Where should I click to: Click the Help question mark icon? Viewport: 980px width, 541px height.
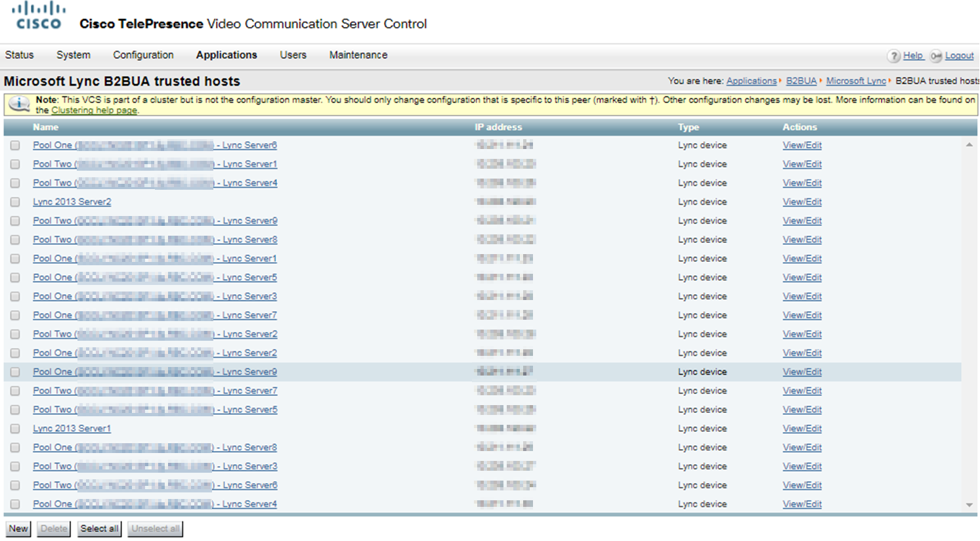[x=893, y=56]
